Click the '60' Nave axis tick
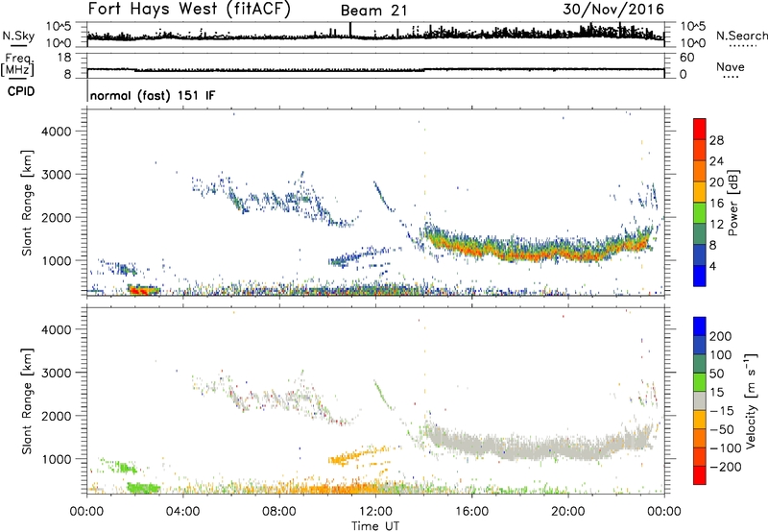768x532 pixels. coord(686,58)
